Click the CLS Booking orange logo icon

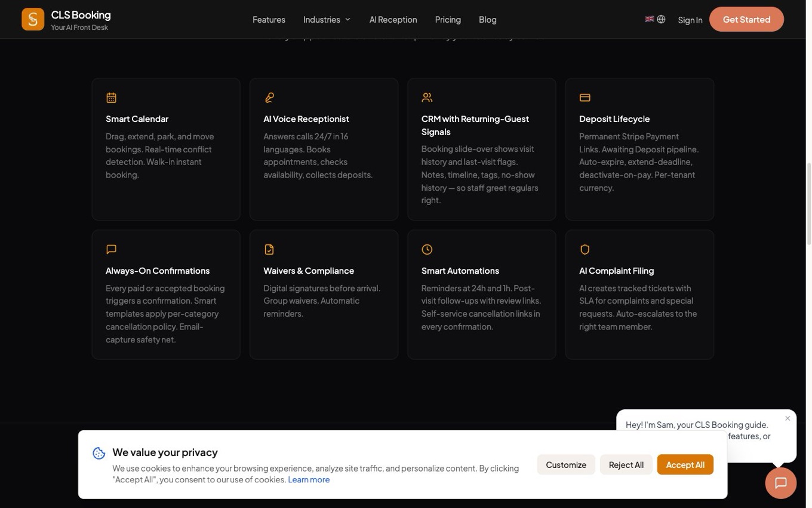coord(33,19)
